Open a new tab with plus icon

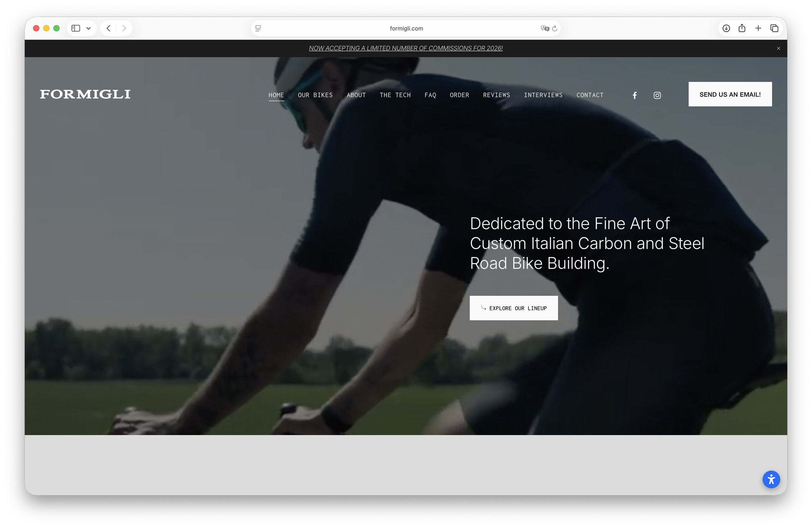tap(758, 28)
